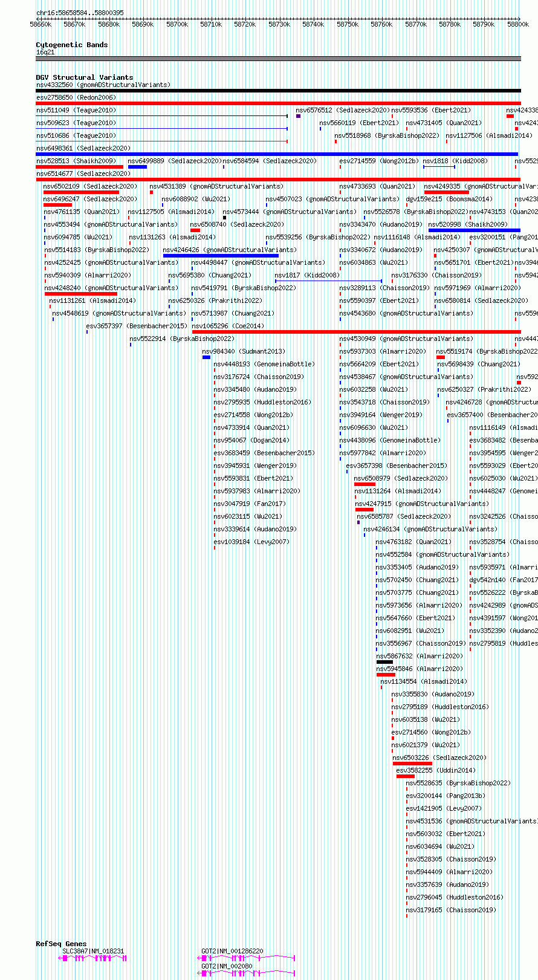The image size is (538, 980).
Task: Click blue bar under nsv984340 (Sudmant2013)
Action: 206,357
